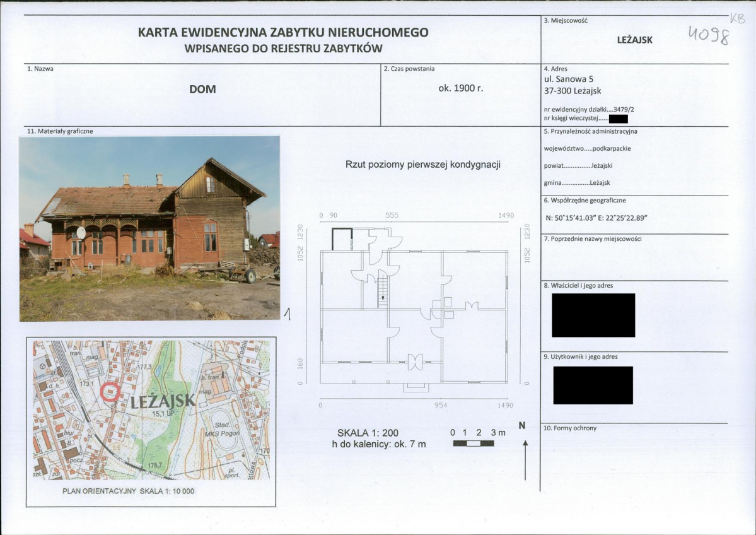This screenshot has width=756, height=535.
Task: Click 'województwo.....podkarpackie' entry
Action: point(587,149)
